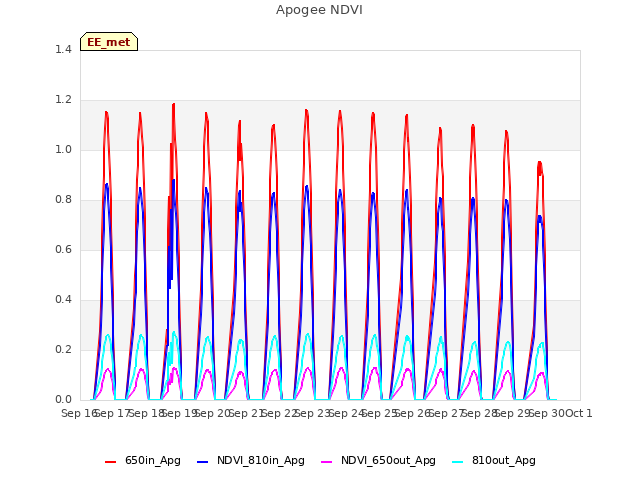Screen dimensions: 640x480
Task: Click the Sep 30 x-axis label
Action: [547, 413]
